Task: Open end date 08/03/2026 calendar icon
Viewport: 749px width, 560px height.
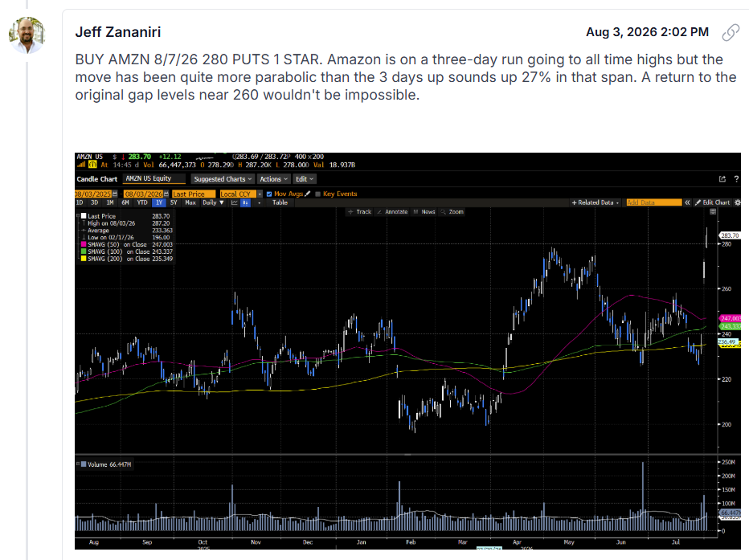Action: (166, 194)
